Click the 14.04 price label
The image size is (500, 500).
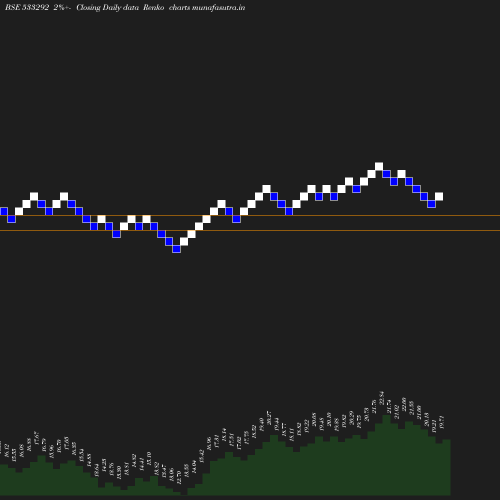pyautogui.click(x=194, y=467)
